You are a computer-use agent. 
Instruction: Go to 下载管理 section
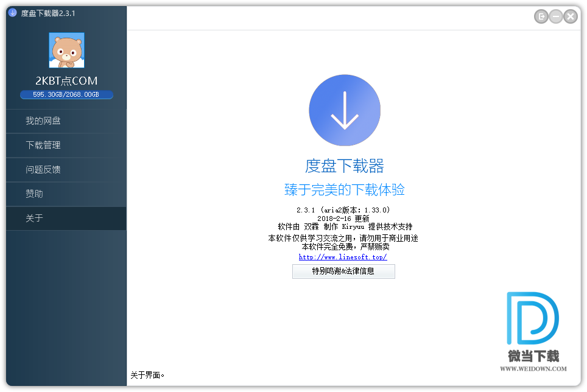click(43, 145)
